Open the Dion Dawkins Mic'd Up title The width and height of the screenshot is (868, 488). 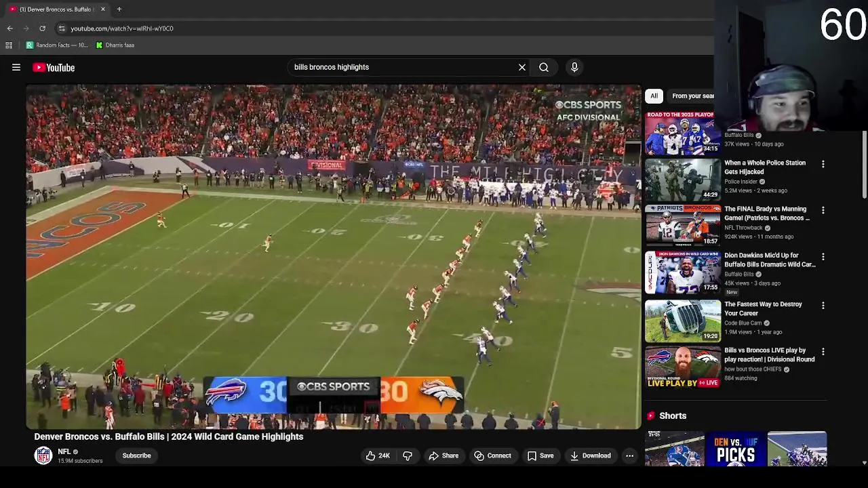(770, 260)
